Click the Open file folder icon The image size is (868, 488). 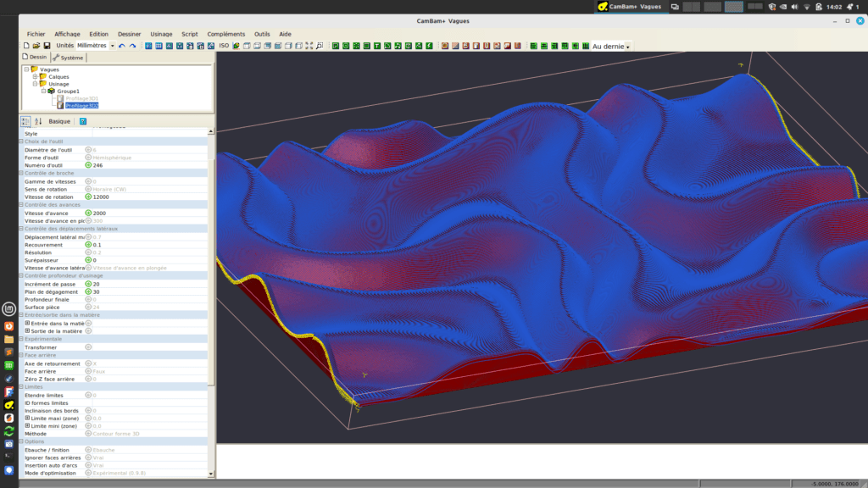coord(36,46)
